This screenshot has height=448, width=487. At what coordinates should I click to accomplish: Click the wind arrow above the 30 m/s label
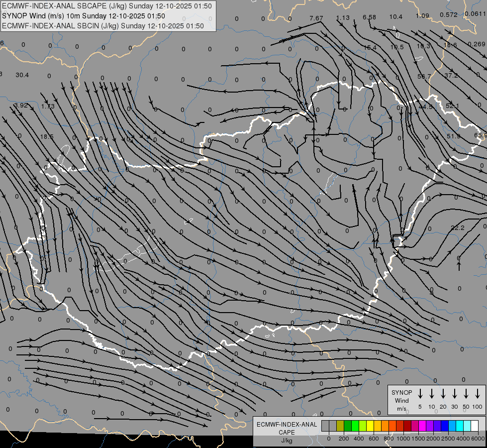point(454,393)
